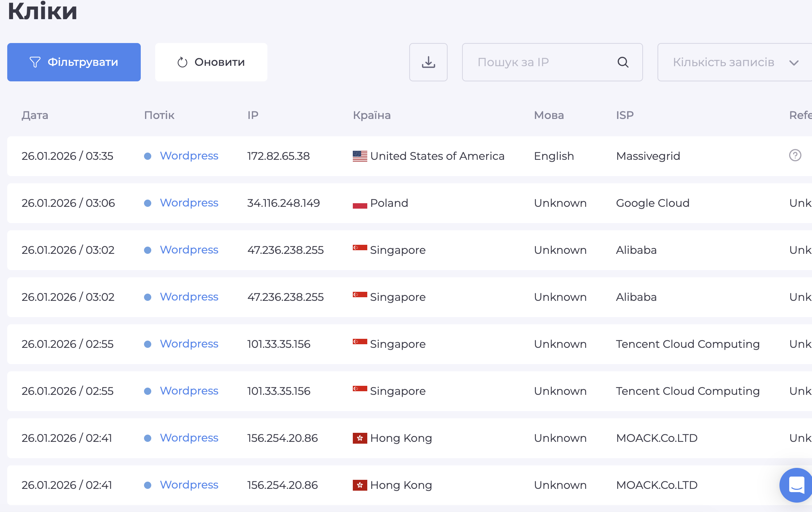Viewport: 812px width, 512px height.
Task: Click the chevron arrow in records dropdown
Action: [794, 63]
